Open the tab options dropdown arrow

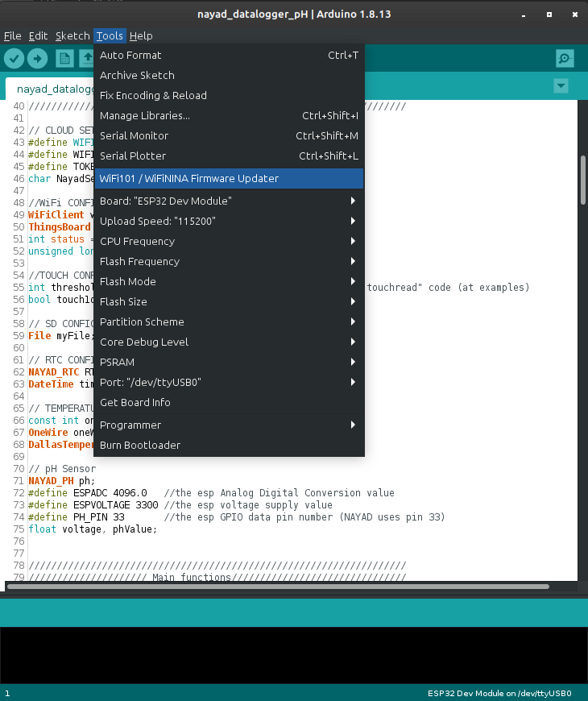coord(561,85)
